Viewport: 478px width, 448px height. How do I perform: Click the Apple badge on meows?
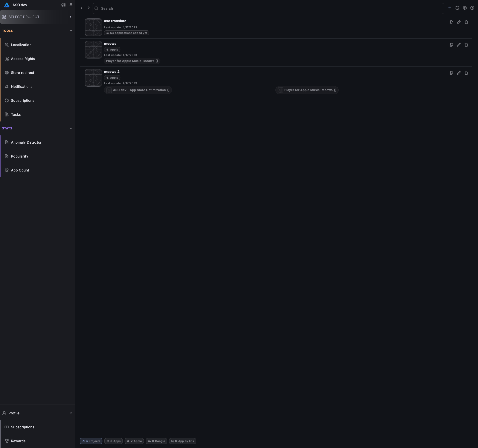112,50
